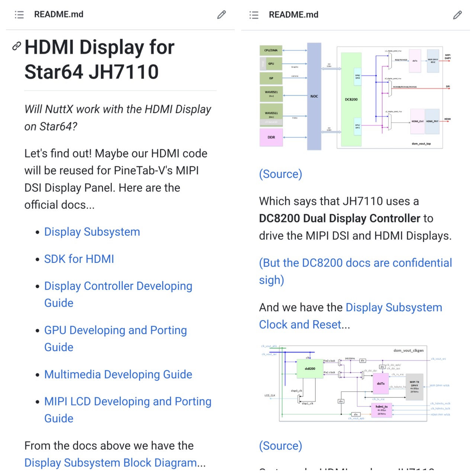Open table of contents in left README panel

point(19,15)
